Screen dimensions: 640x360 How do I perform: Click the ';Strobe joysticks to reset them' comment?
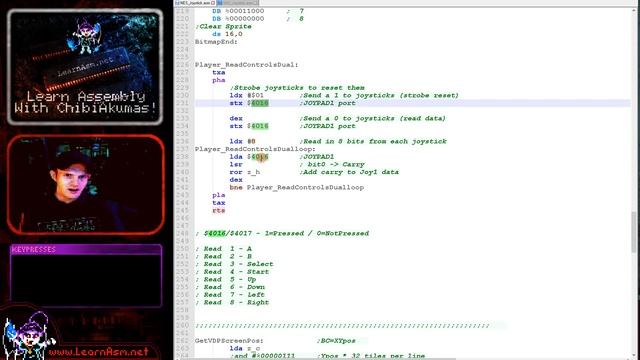coord(297,88)
